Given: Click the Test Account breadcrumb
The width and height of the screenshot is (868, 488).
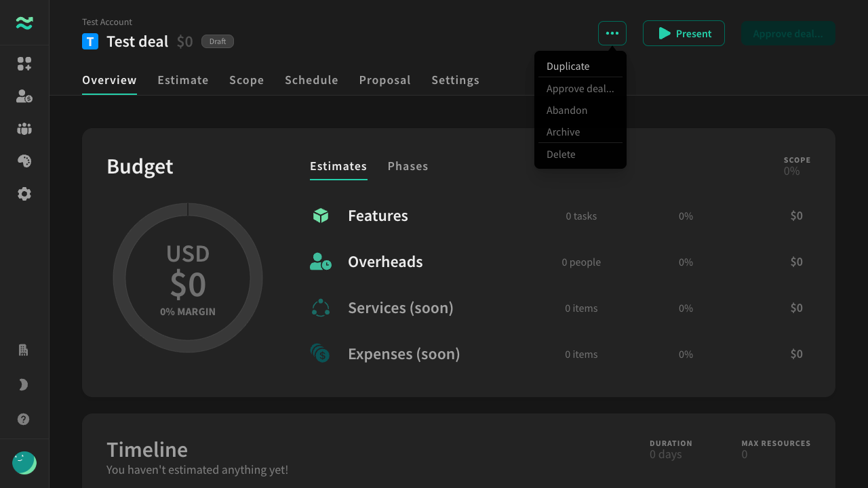Looking at the screenshot, I should 107,22.
